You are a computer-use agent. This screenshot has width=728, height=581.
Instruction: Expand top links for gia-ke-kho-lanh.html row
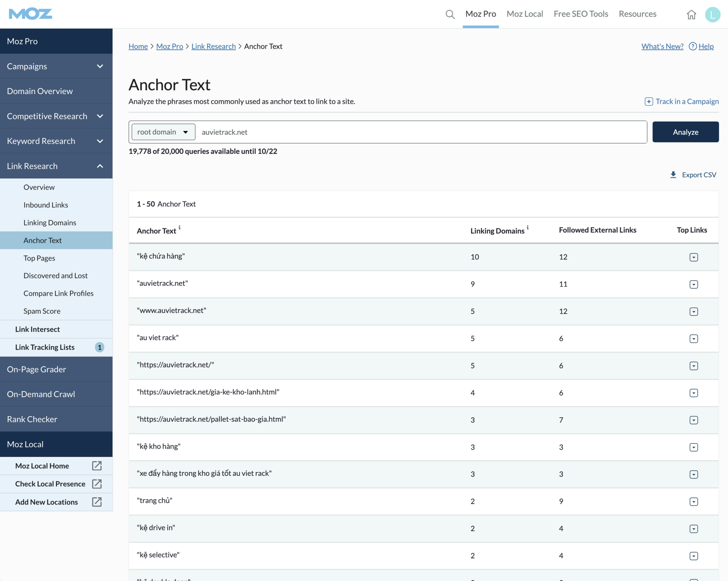click(694, 393)
